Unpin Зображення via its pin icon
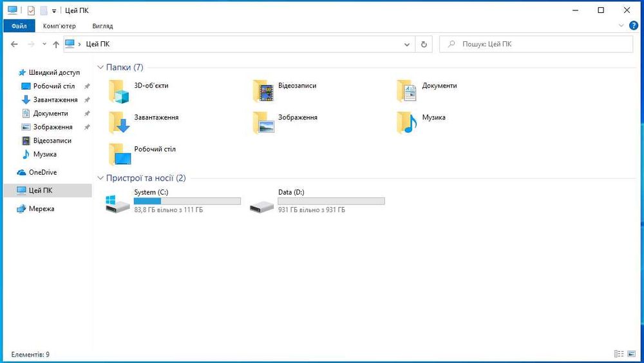The image size is (644, 363). point(87,127)
